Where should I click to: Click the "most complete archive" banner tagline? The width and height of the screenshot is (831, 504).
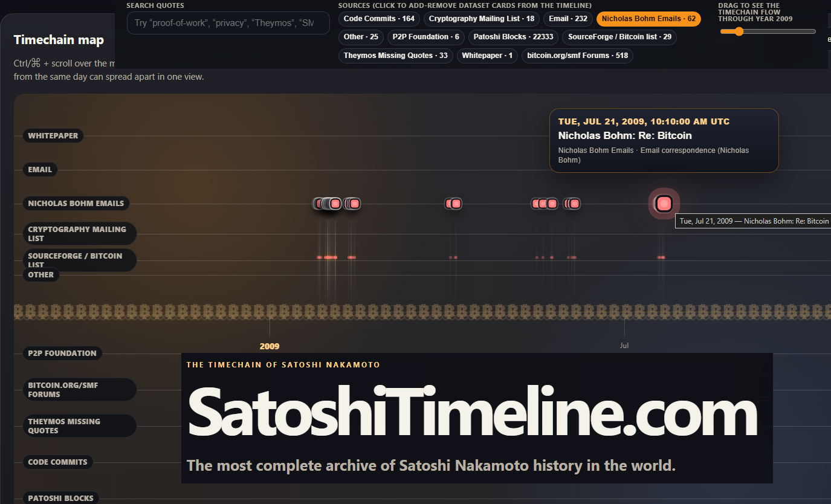431,466
